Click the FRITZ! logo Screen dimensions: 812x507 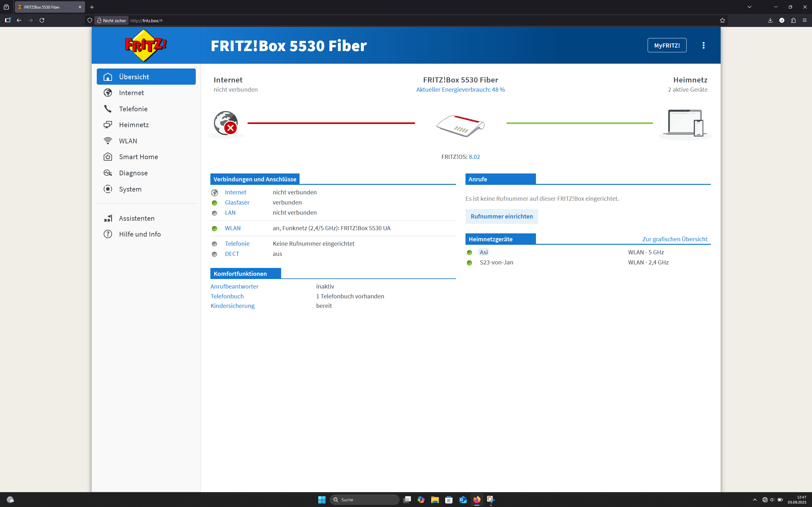tap(146, 45)
